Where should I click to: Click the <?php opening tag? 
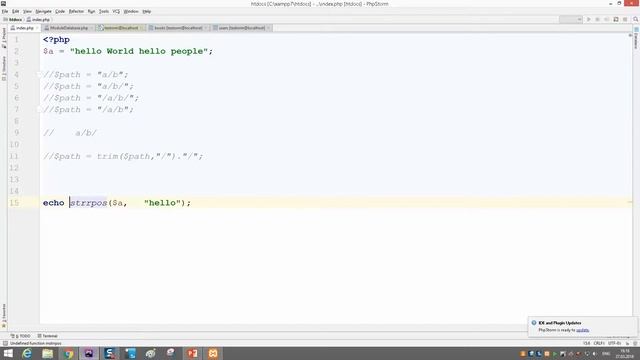click(x=56, y=40)
